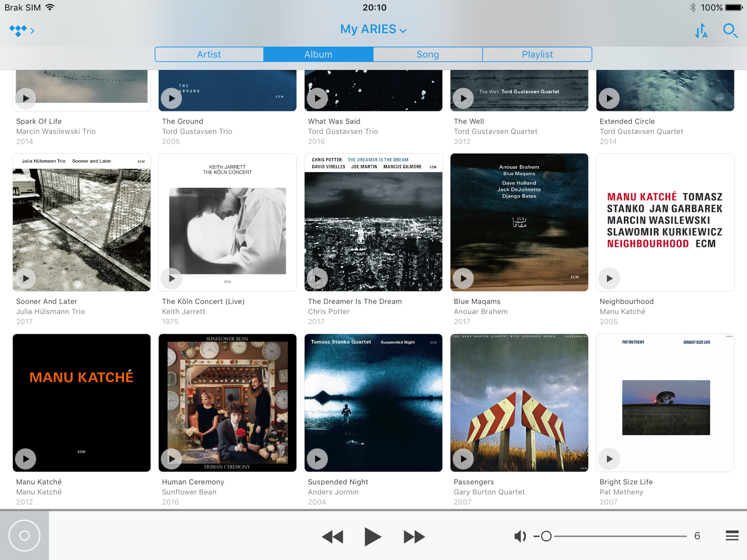Select artist name 'Julia Hülsmann Trio'

click(50, 312)
